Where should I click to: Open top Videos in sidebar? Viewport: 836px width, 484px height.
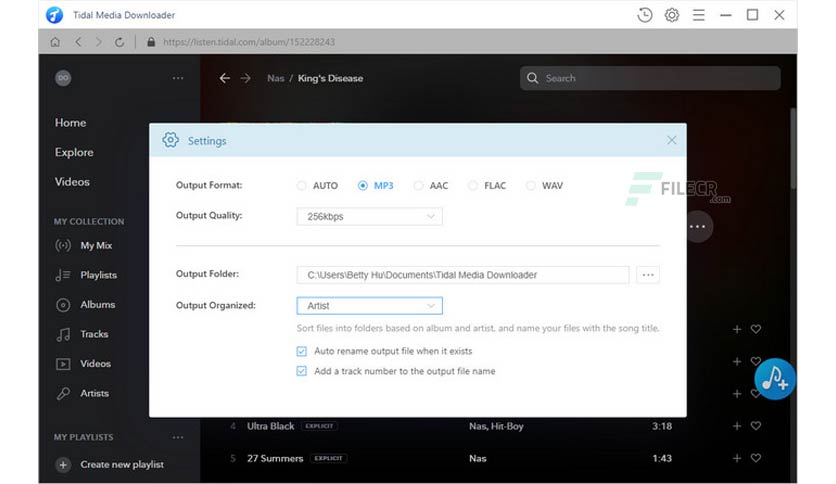pyautogui.click(x=72, y=182)
